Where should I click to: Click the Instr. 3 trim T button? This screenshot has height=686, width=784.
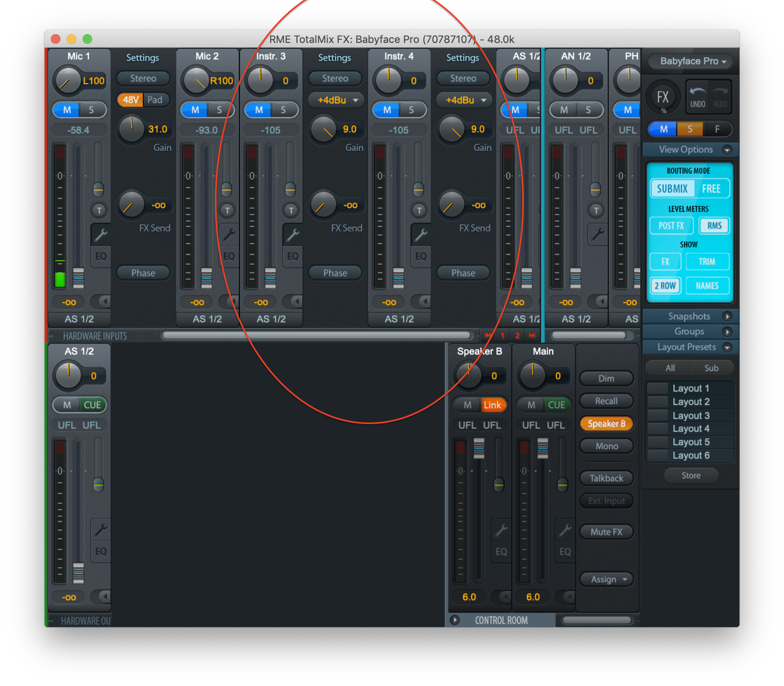tap(291, 210)
